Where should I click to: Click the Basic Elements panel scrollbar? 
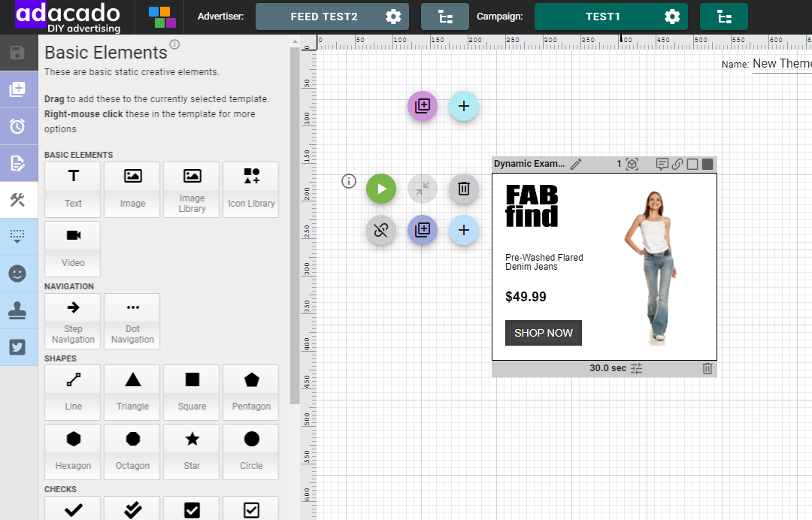[295, 225]
